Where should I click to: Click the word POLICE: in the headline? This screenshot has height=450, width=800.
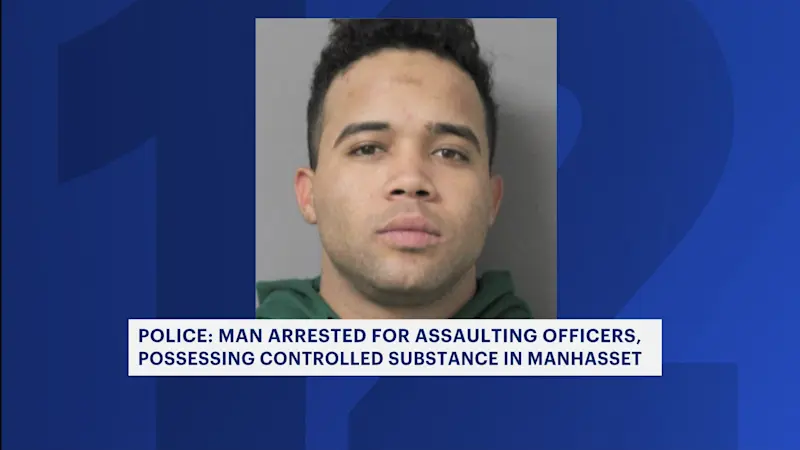(176, 336)
